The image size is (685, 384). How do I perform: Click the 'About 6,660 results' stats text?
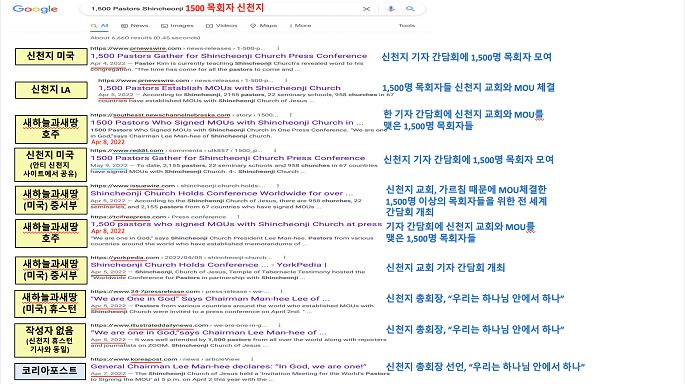click(x=145, y=38)
